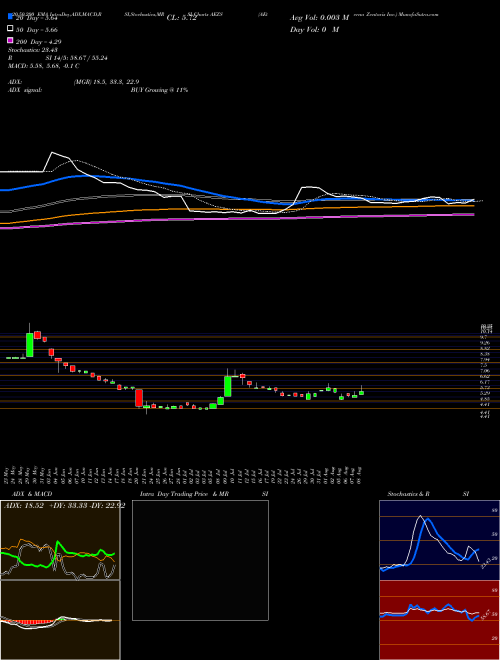Screen dimensions: 500x660
Task: Click the 'Stochastics: 23.43' readout
Action: (x=32, y=50)
